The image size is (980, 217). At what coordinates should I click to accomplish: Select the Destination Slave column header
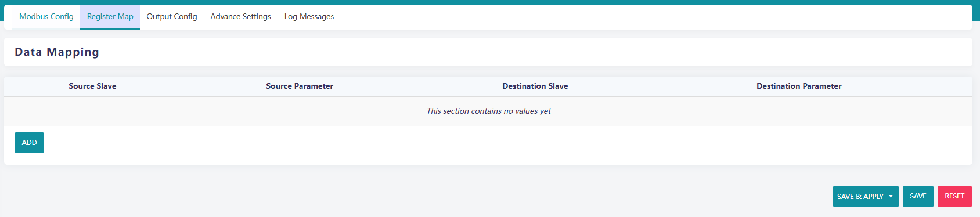[x=535, y=86]
